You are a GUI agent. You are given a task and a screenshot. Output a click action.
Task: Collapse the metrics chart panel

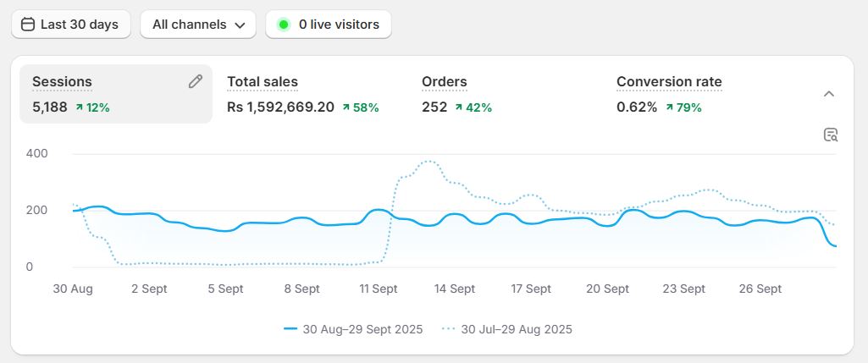coord(829,94)
